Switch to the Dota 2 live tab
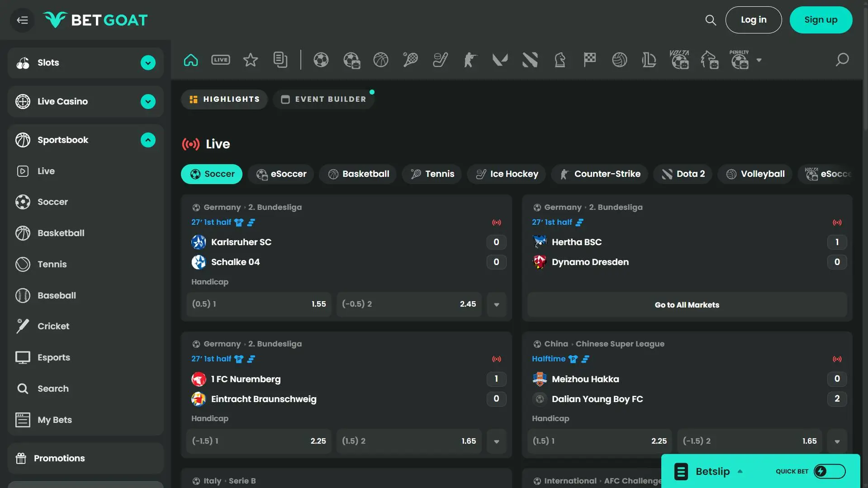 [683, 174]
